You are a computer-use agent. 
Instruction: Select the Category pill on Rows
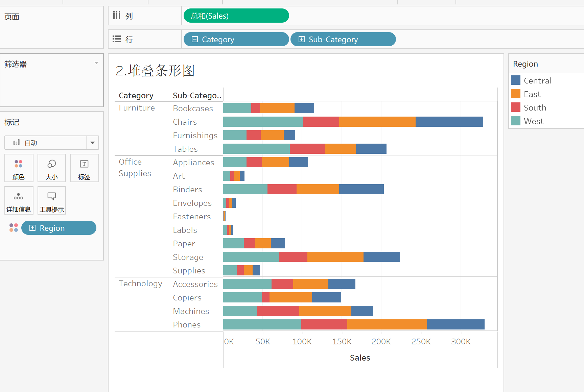click(x=236, y=39)
